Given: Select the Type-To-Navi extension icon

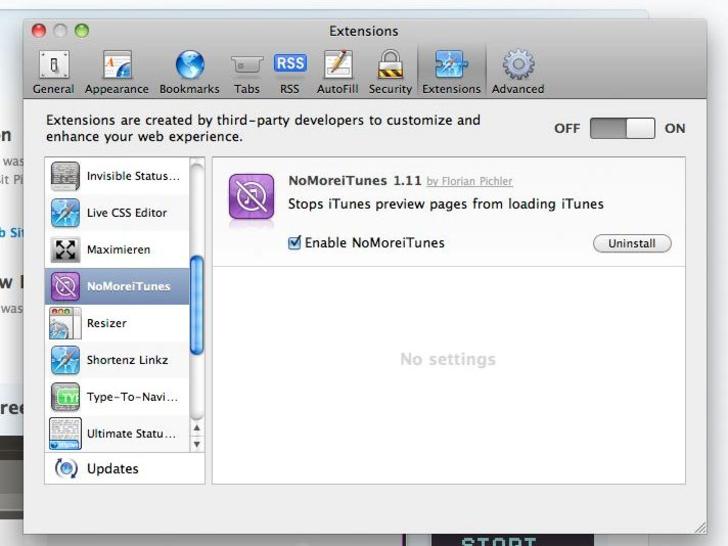Looking at the screenshot, I should point(65,396).
